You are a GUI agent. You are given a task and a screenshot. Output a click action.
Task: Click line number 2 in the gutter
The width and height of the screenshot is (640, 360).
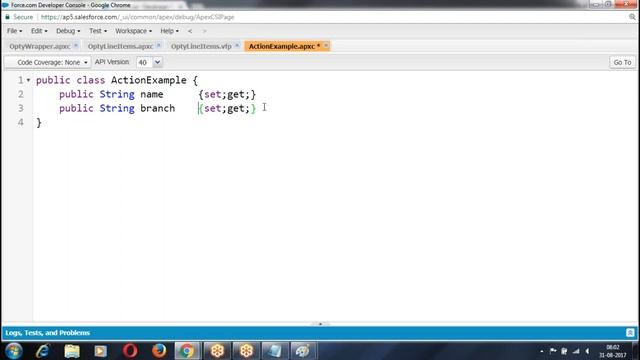[21, 94]
